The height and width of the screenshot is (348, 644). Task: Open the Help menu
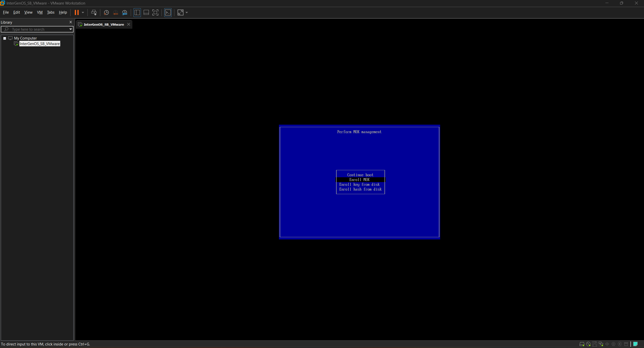(x=63, y=12)
